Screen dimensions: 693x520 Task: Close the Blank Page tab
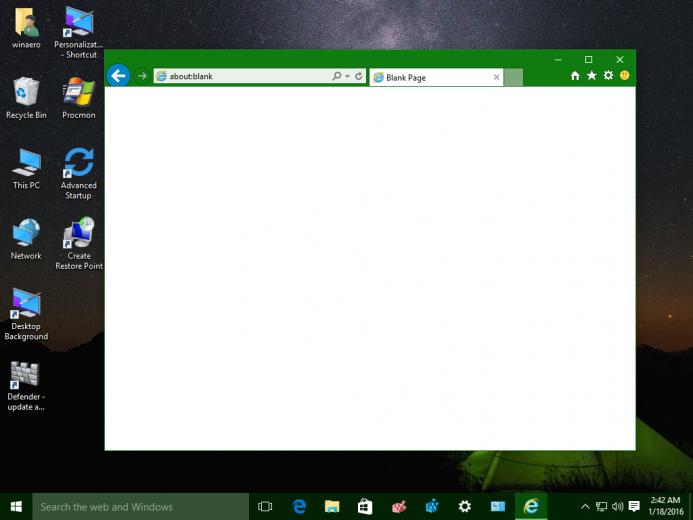(496, 77)
